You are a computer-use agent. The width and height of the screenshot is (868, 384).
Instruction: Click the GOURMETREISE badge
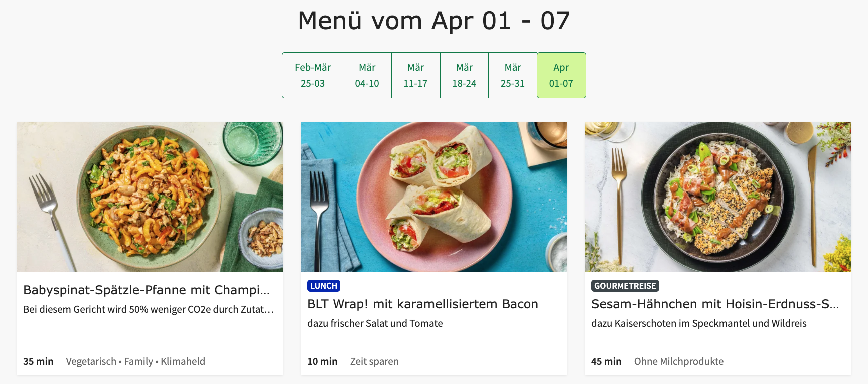[625, 286]
